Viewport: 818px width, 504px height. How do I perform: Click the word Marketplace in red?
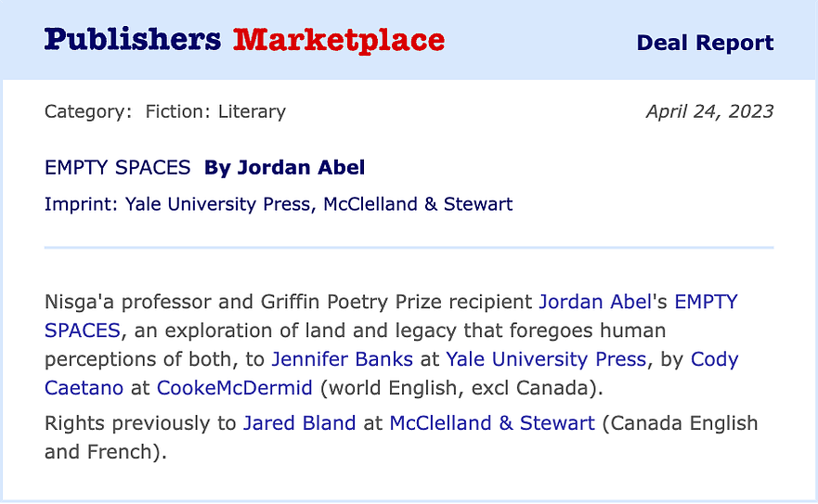point(339,40)
